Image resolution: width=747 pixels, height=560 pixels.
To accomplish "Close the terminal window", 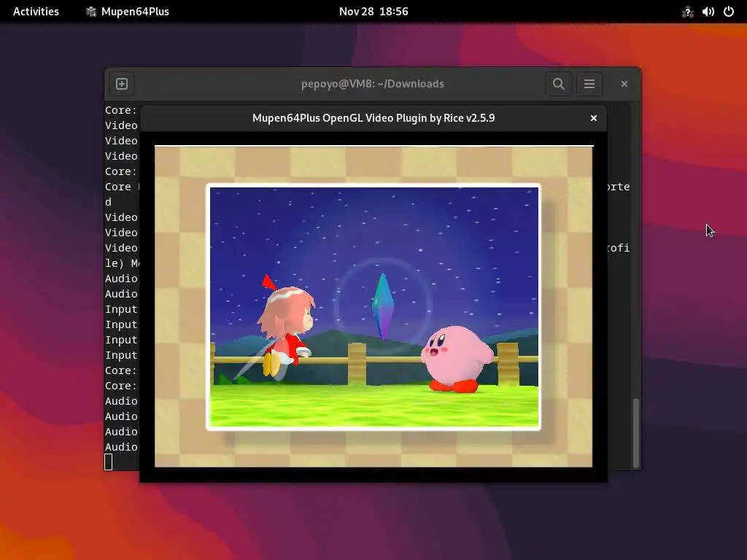I will tap(624, 84).
